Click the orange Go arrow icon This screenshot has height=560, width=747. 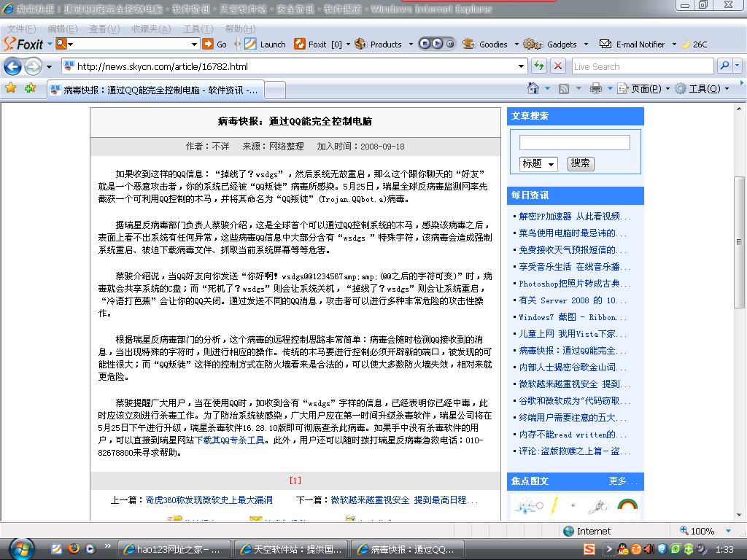click(208, 44)
